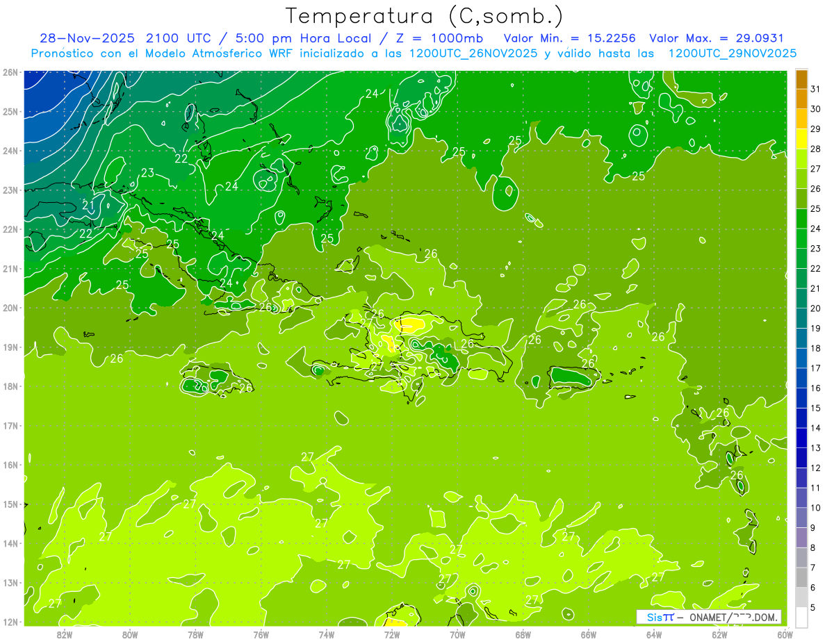The image size is (834, 644).
Task: Click the 17N latitude axis label
Action: [10, 426]
